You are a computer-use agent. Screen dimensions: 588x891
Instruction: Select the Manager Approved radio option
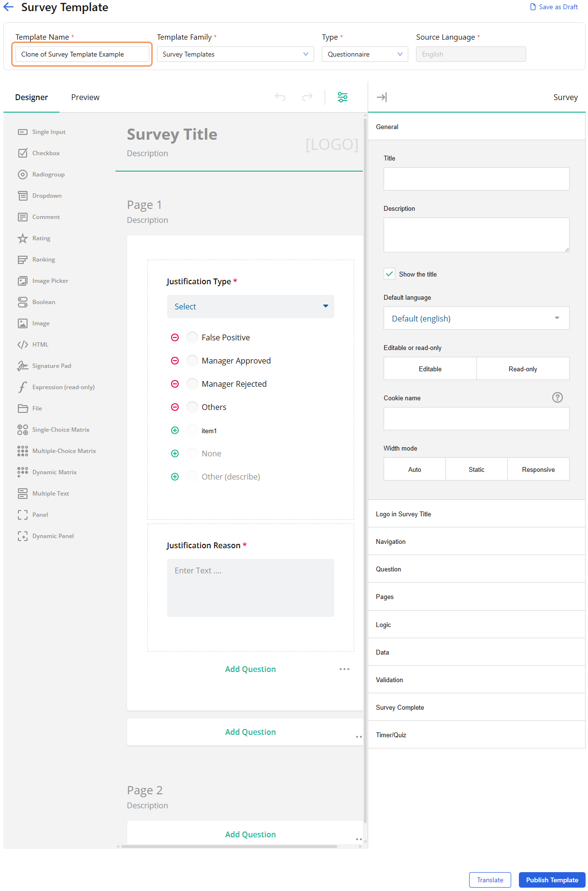192,361
